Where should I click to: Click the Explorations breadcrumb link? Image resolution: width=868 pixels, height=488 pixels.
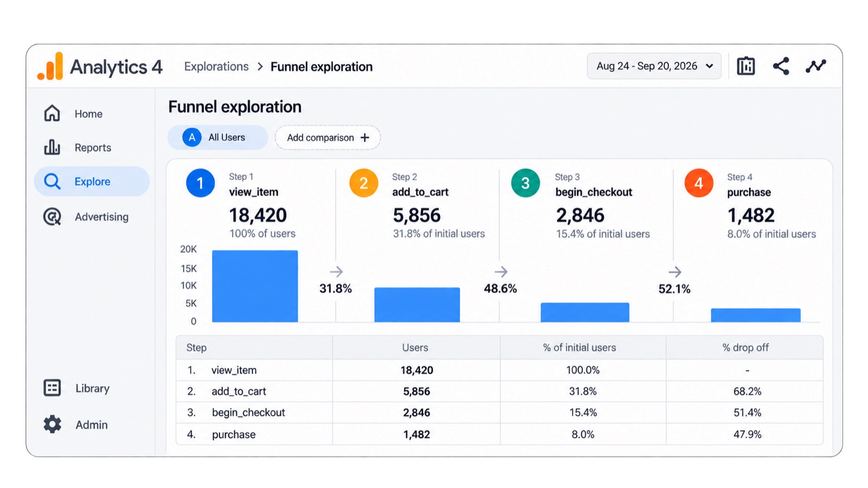point(216,67)
